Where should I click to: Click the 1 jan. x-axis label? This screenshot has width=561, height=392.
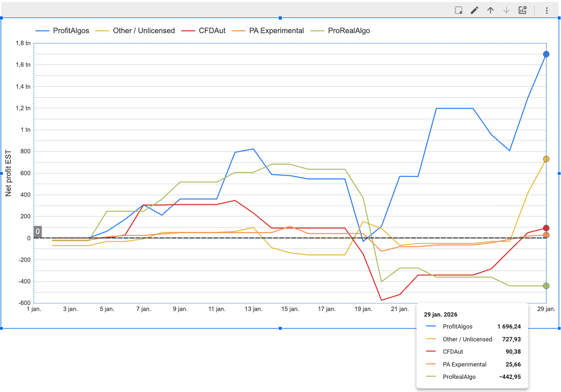pos(34,309)
